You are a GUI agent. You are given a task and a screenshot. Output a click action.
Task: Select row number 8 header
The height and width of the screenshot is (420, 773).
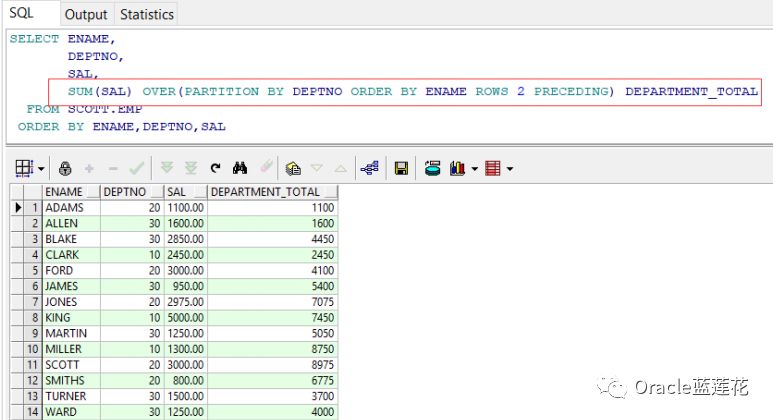coord(33,317)
